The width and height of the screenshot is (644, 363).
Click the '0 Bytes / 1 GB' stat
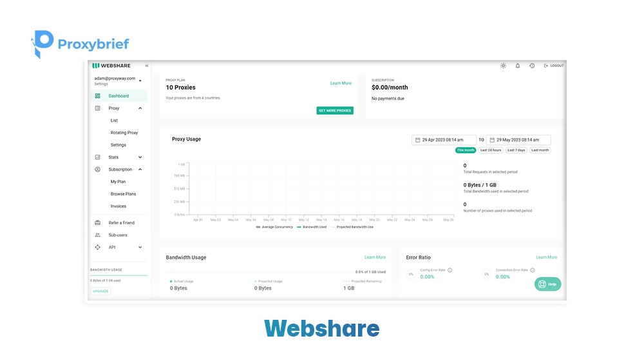pyautogui.click(x=480, y=185)
